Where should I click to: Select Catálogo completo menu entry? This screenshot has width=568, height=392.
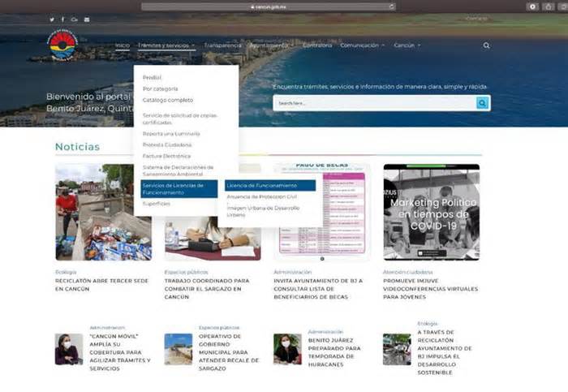168,100
